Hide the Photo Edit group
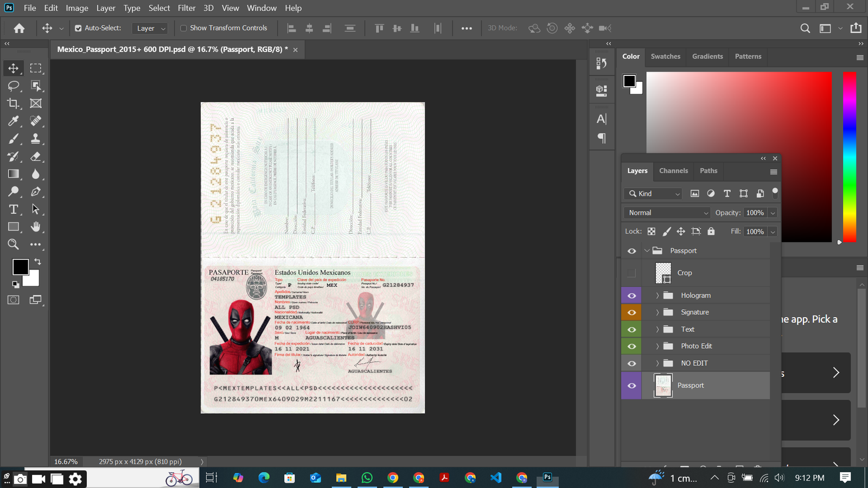The width and height of the screenshot is (868, 488). click(x=631, y=346)
